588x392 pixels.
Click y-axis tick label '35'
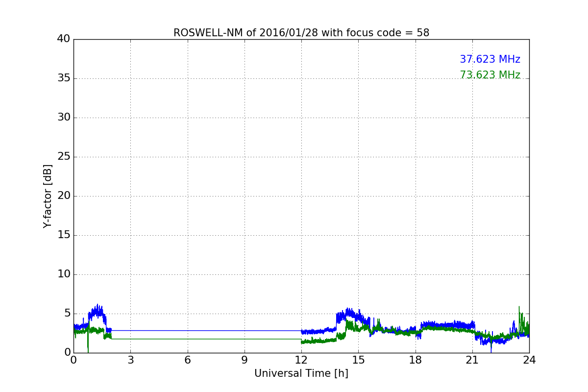tap(64, 78)
